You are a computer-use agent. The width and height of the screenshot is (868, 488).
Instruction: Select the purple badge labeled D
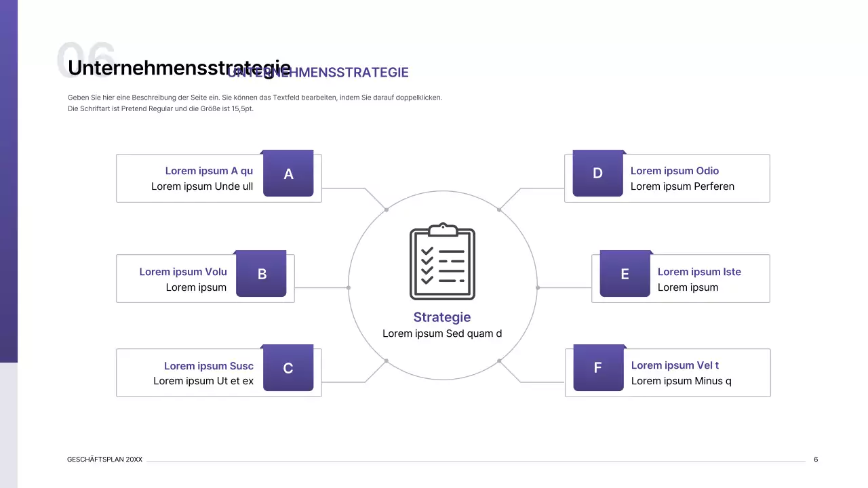tap(597, 173)
